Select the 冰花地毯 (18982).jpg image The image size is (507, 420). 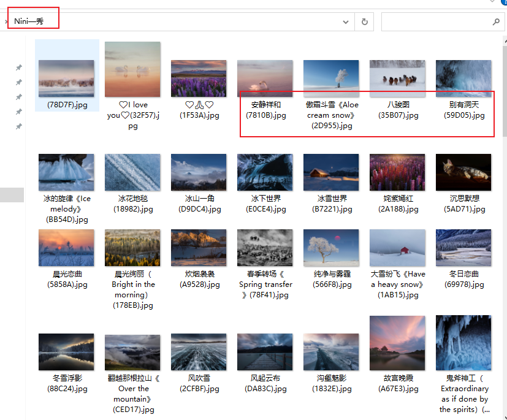pyautogui.click(x=132, y=172)
